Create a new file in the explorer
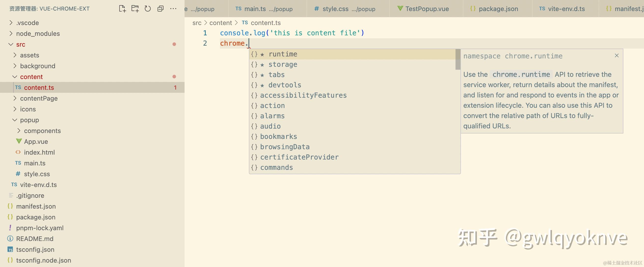 [x=122, y=8]
